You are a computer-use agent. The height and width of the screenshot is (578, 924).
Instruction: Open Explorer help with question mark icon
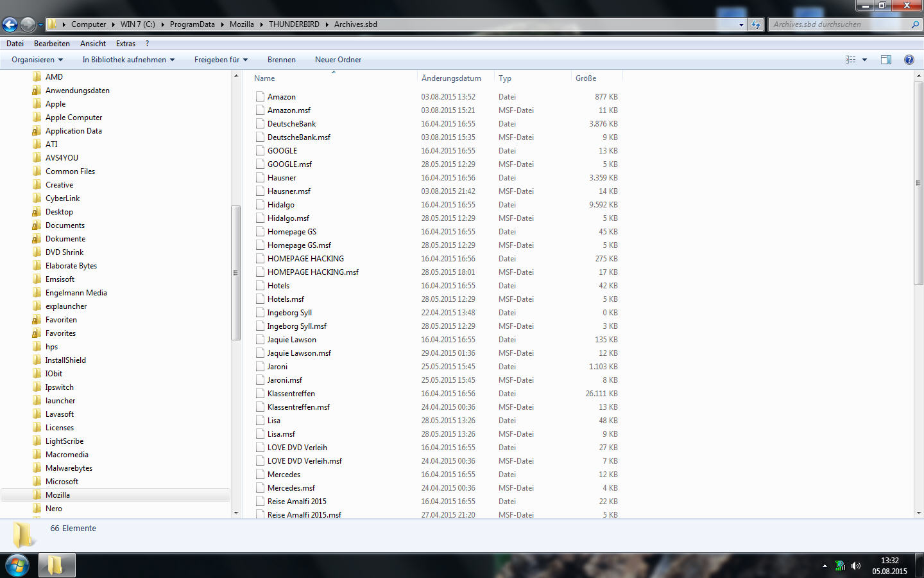(x=909, y=60)
